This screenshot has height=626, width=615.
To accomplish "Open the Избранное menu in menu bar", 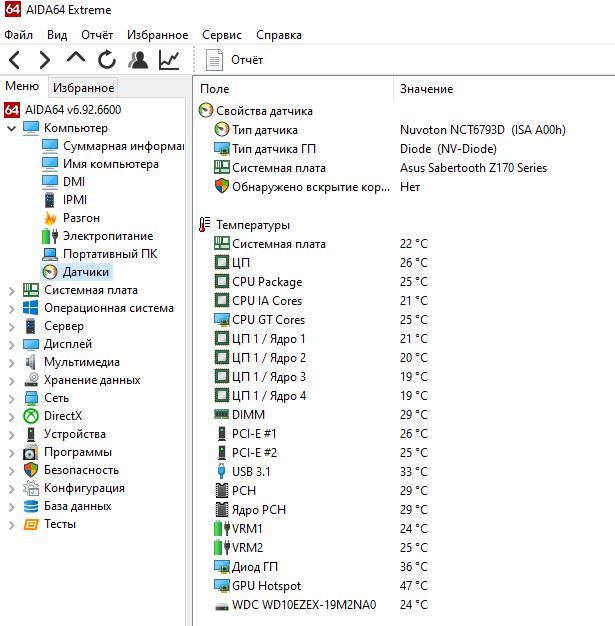I will pos(157,35).
